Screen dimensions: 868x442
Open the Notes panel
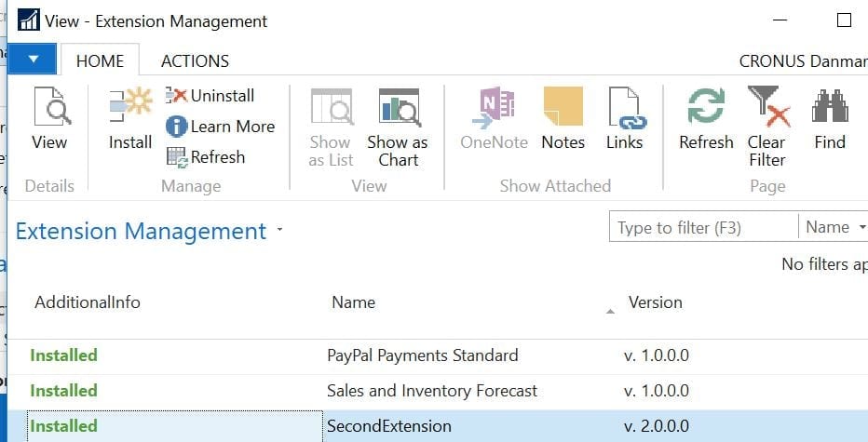coord(563,117)
